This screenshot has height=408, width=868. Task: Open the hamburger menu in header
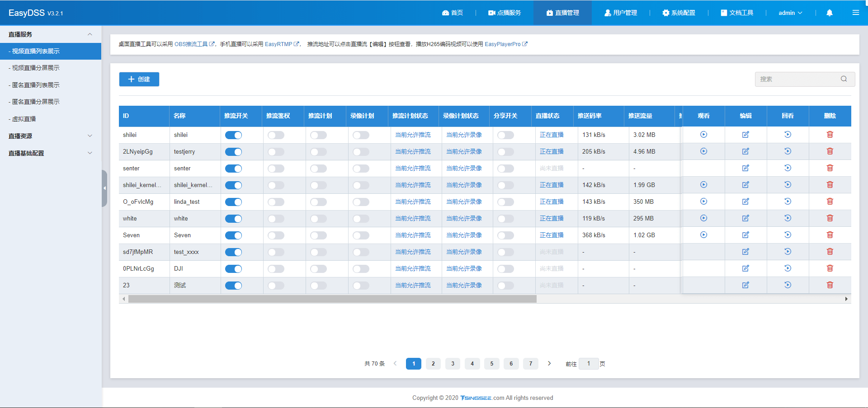coord(855,13)
